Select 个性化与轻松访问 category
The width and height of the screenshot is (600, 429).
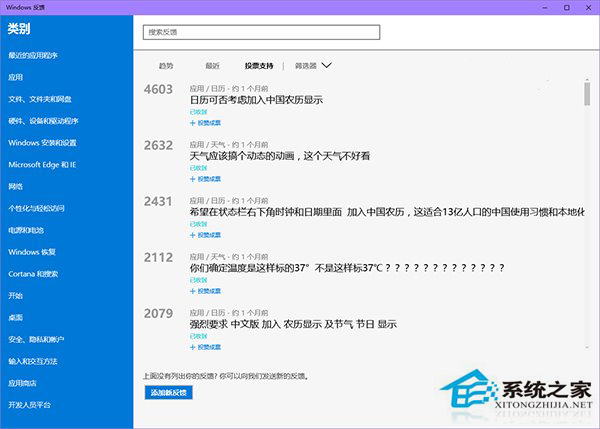click(x=36, y=208)
